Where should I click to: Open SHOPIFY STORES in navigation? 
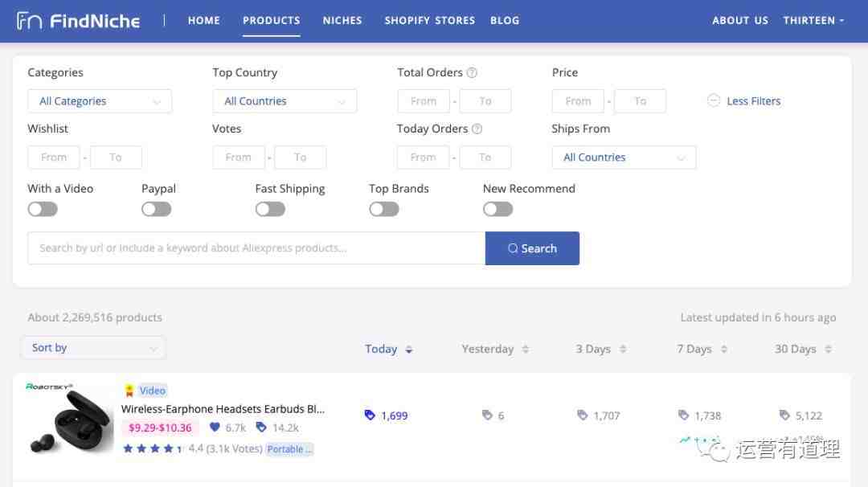point(429,20)
